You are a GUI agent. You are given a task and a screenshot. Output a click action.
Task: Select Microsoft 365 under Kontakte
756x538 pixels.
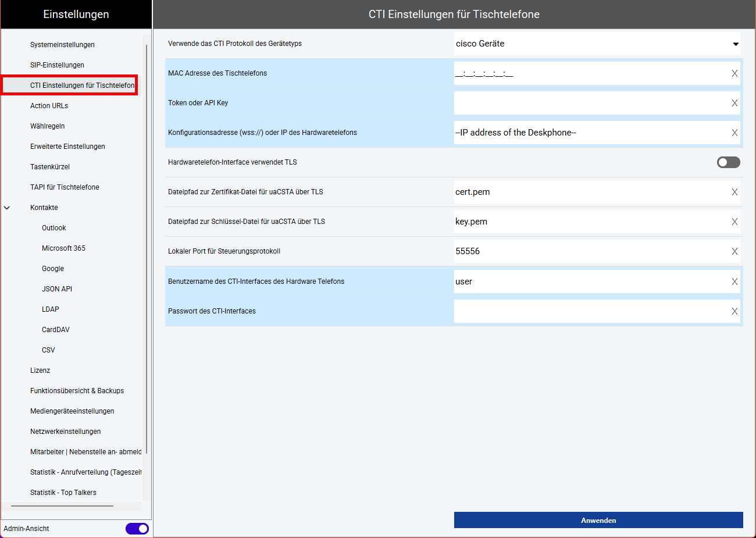click(63, 248)
